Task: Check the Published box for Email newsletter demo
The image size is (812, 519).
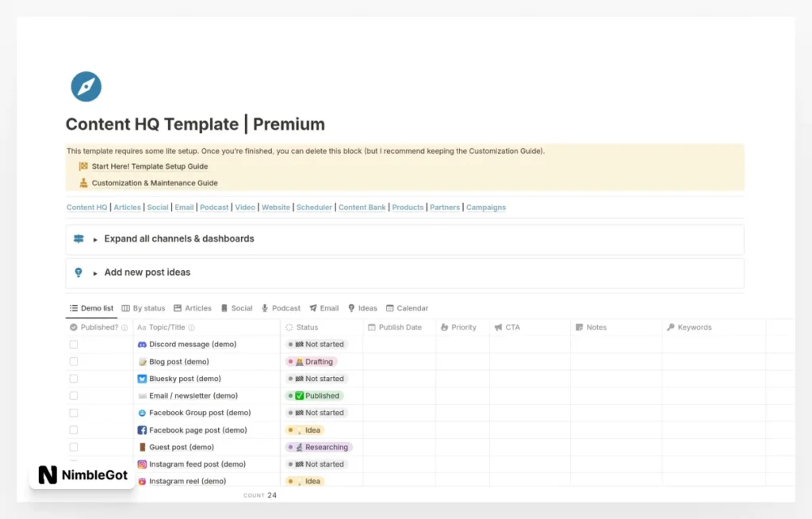Action: click(73, 395)
